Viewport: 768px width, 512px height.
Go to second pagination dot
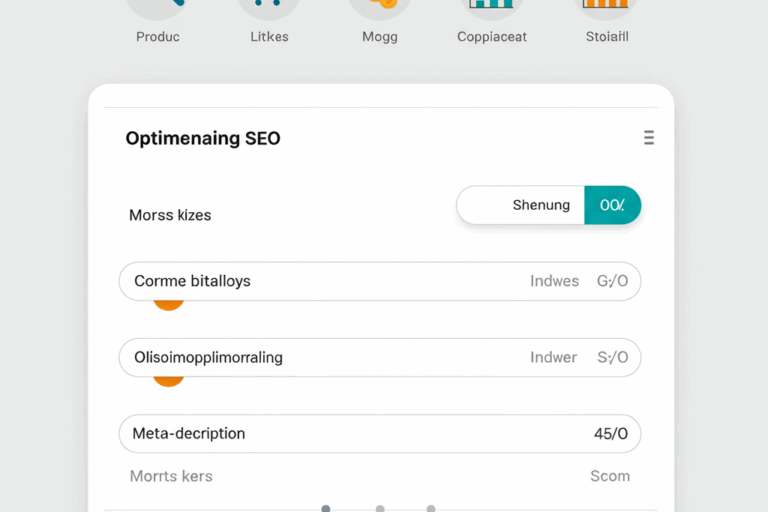380,508
